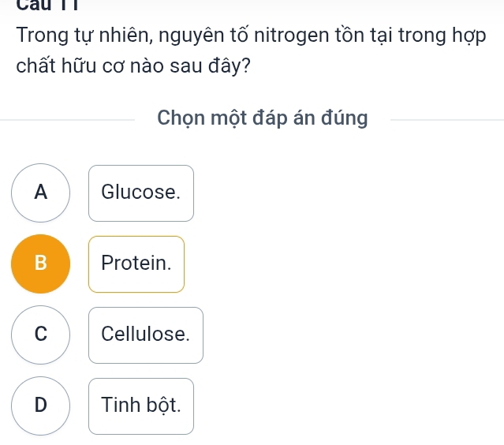The height and width of the screenshot is (445, 504).
Task: Pick the Tinh bột answer box
Action: (141, 406)
